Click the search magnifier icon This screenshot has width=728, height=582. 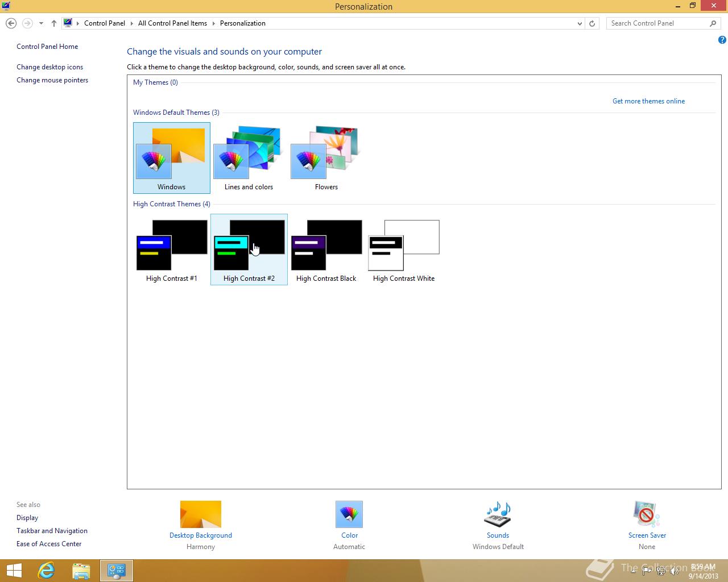(713, 23)
